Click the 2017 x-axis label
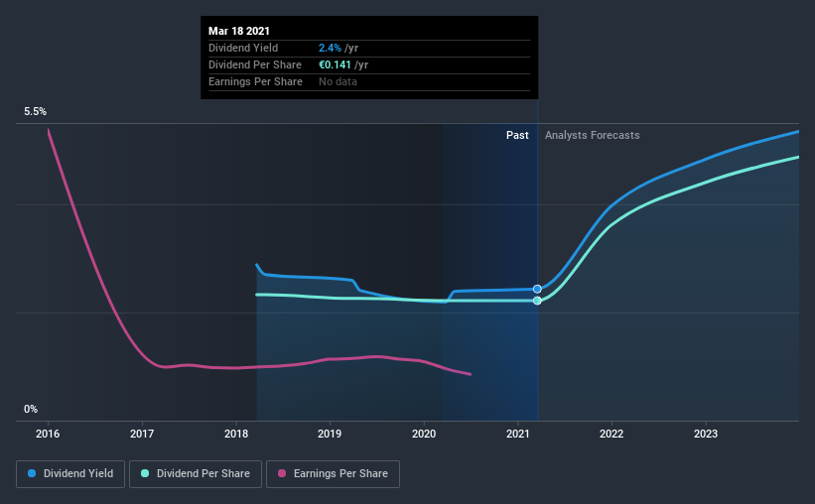This screenshot has width=815, height=504. click(142, 434)
